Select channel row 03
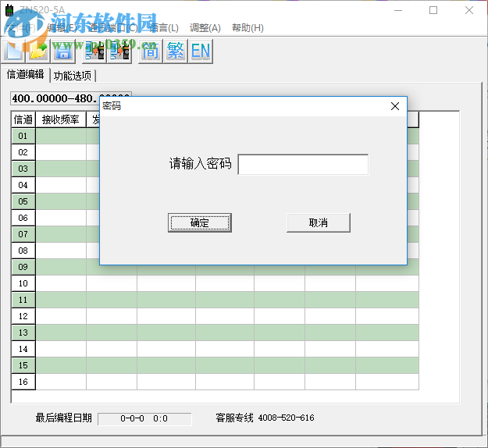The image size is (488, 448). pos(23,169)
